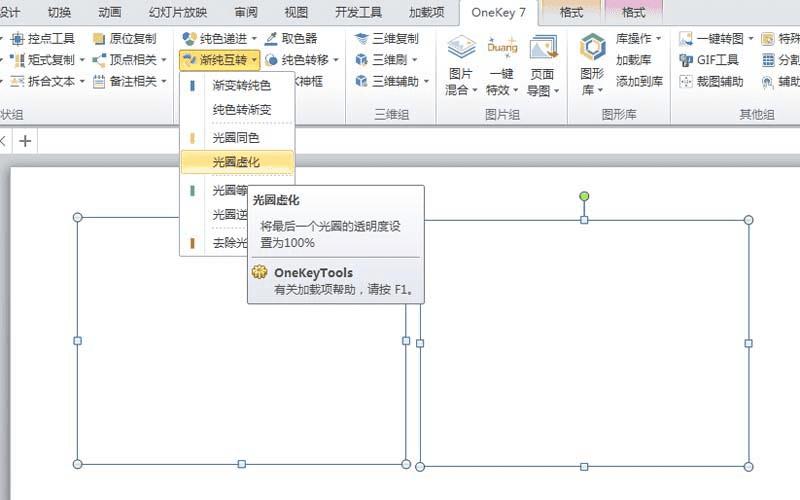Viewport: 800px width, 500px height.
Task: Click the top-center handle of right rectangle
Action: coord(584,220)
